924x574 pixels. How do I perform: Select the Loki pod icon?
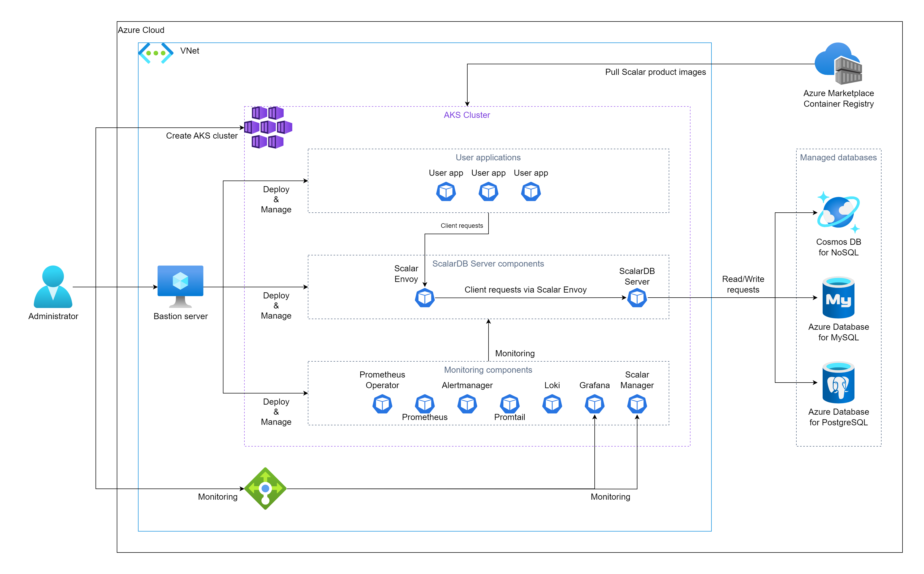[552, 404]
